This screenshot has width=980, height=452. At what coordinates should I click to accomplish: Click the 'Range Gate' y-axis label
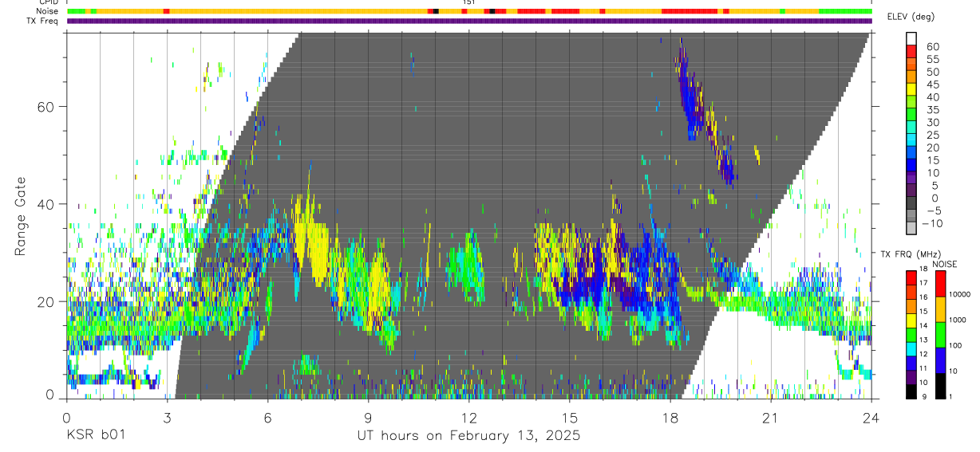point(21,215)
